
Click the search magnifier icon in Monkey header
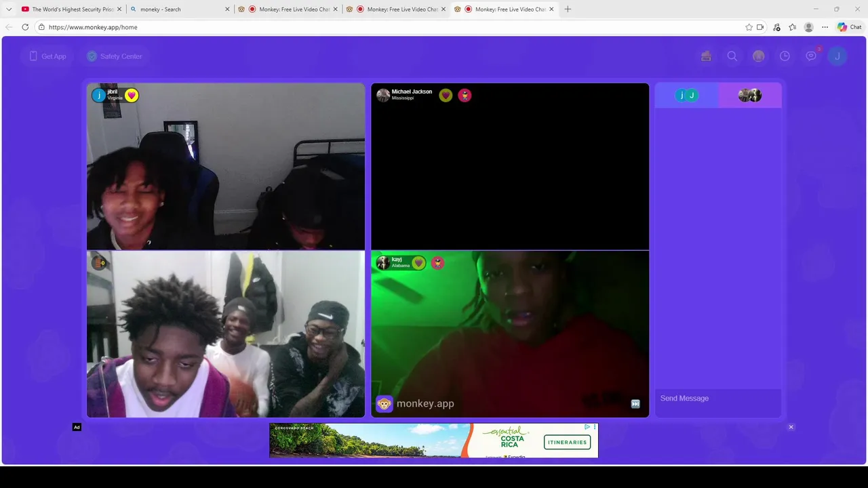pyautogui.click(x=732, y=56)
